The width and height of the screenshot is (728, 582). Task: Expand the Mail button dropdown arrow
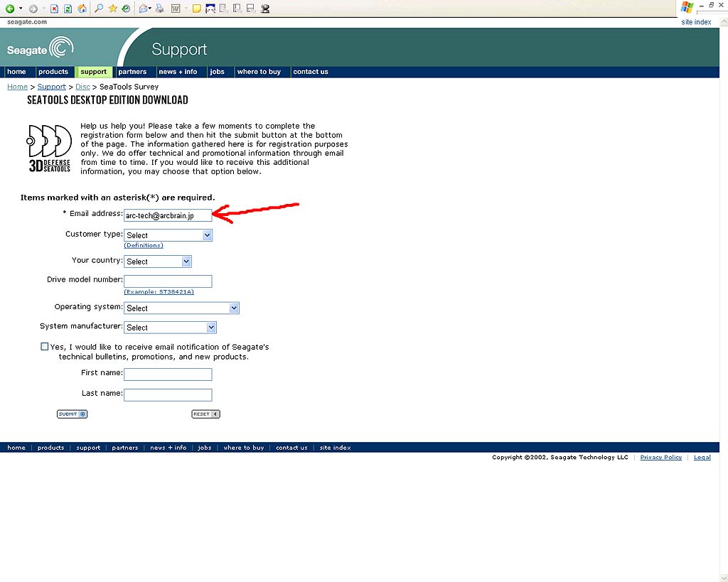(150, 9)
